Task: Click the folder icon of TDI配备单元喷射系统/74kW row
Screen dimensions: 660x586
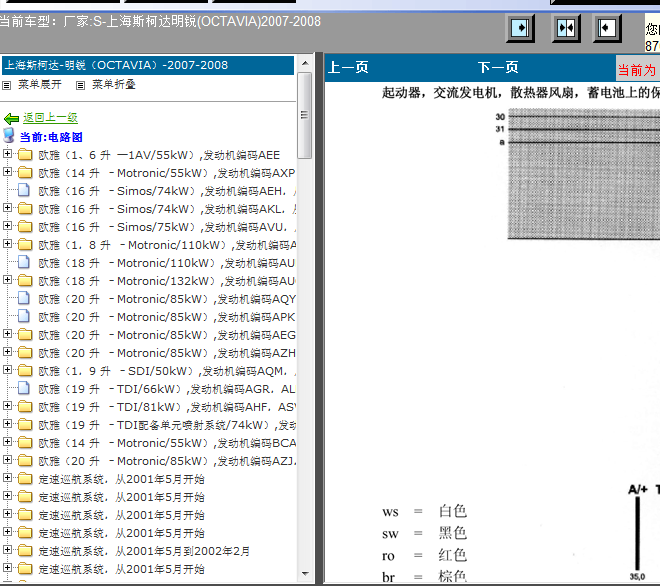Action: click(25, 424)
